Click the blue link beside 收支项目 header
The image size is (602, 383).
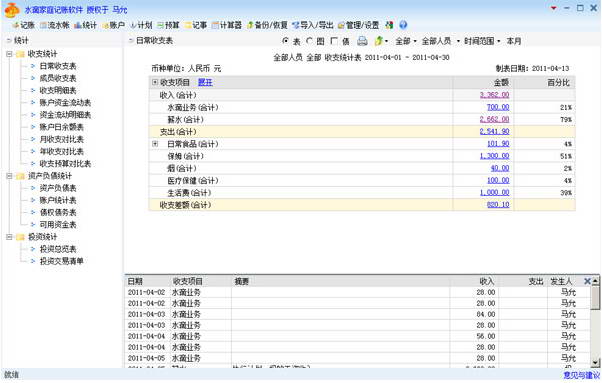click(x=205, y=82)
